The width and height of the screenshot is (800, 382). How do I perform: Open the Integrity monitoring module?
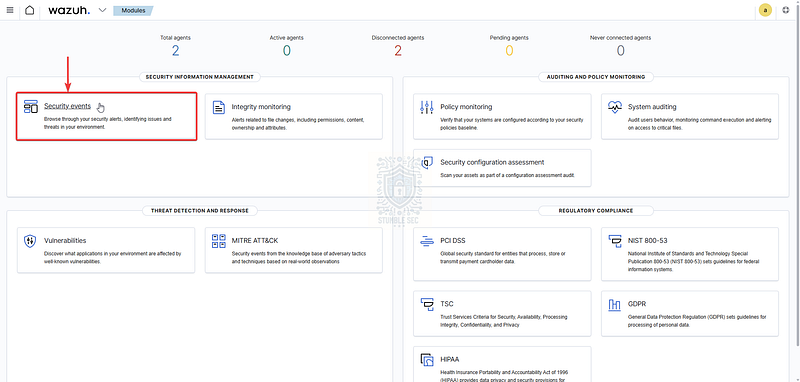[261, 107]
